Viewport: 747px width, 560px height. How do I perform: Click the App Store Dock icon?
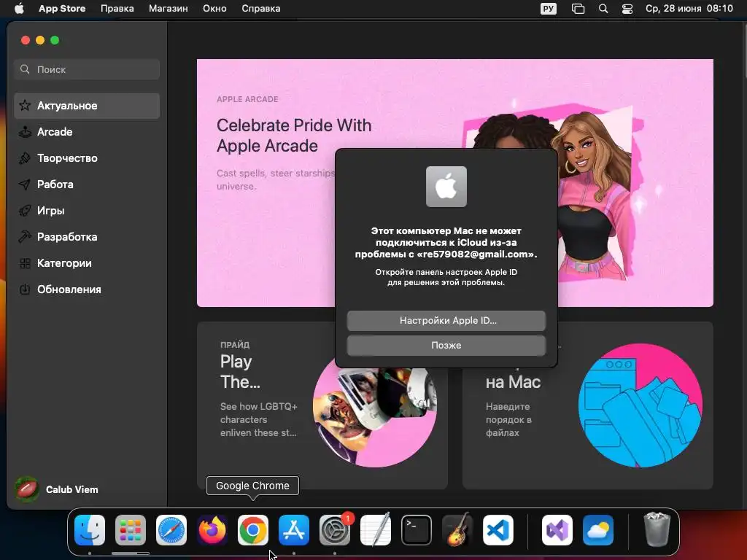pyautogui.click(x=294, y=530)
